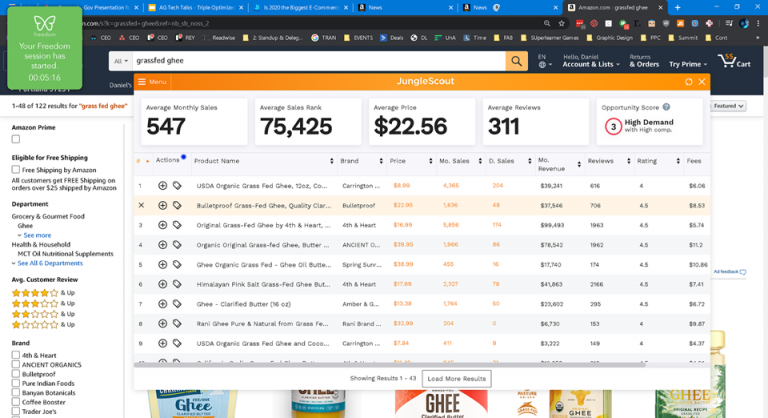
Task: Open the Readwise bookmark
Action: click(219, 38)
